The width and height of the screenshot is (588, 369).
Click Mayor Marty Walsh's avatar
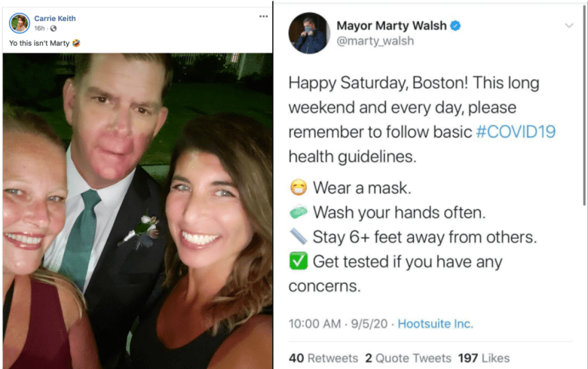[x=309, y=33]
